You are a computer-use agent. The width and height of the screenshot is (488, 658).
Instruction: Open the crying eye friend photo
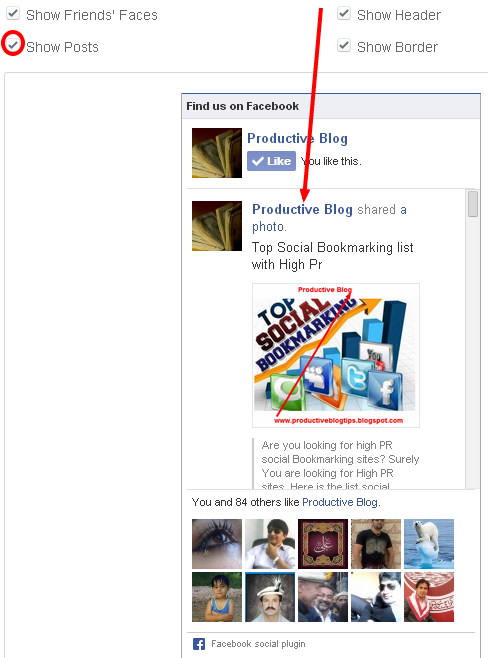217,544
